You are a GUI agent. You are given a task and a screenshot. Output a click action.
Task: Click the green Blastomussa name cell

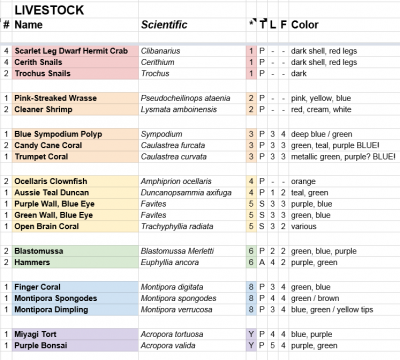(76, 251)
